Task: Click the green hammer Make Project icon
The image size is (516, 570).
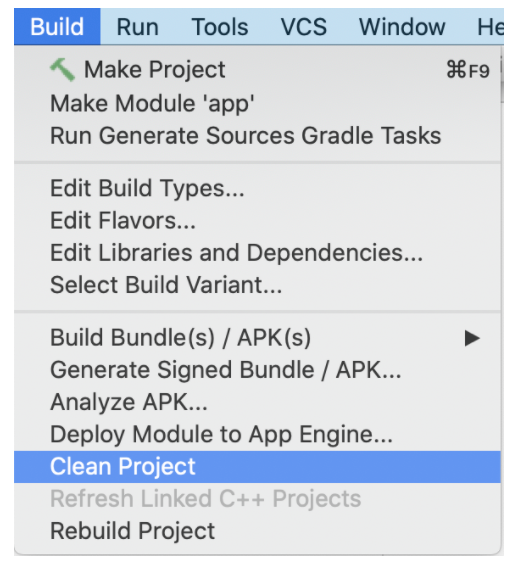Action: point(63,69)
